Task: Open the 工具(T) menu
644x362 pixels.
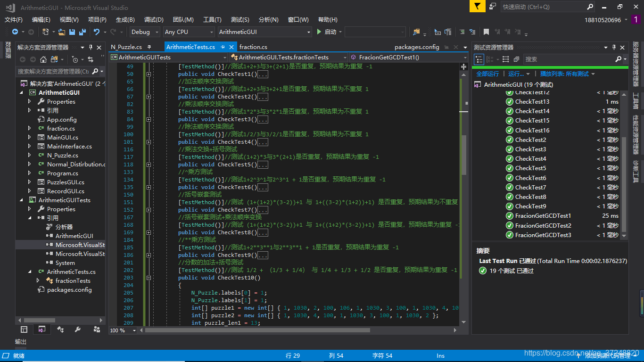Action: click(212, 20)
